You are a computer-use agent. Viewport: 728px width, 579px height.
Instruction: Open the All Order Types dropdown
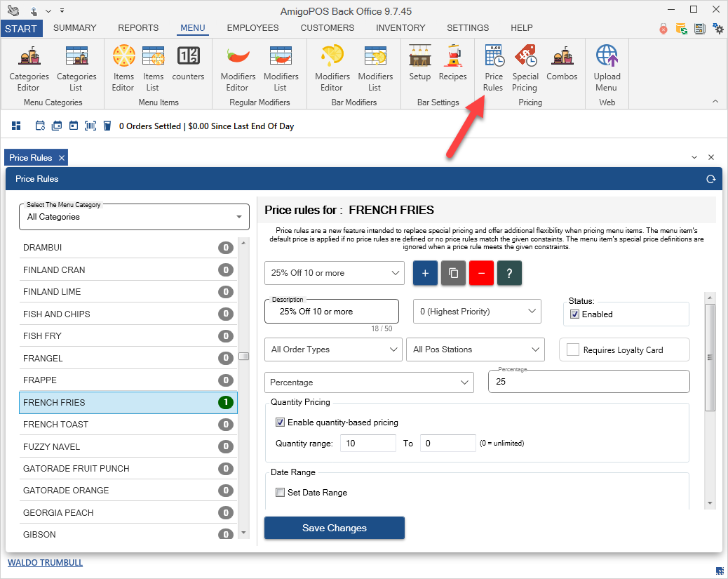click(x=334, y=350)
